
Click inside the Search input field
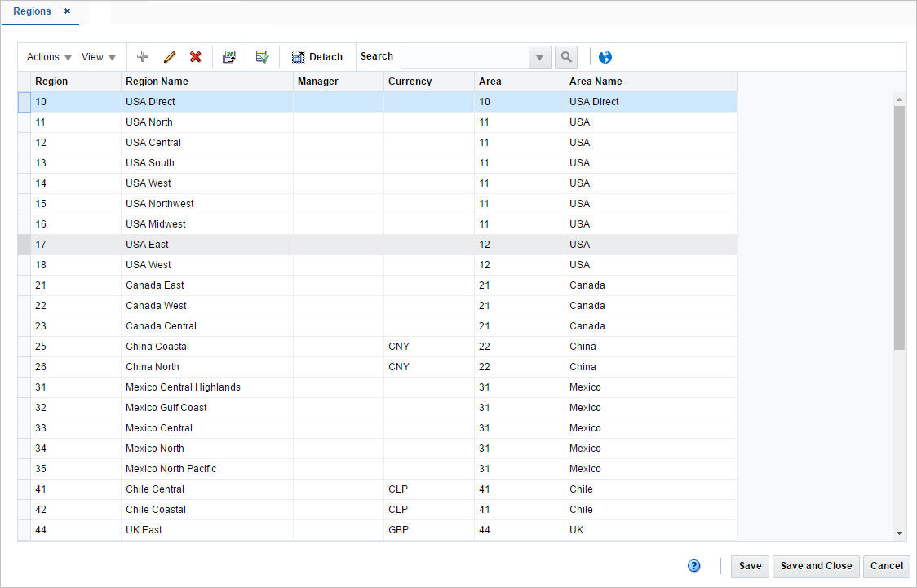click(465, 57)
